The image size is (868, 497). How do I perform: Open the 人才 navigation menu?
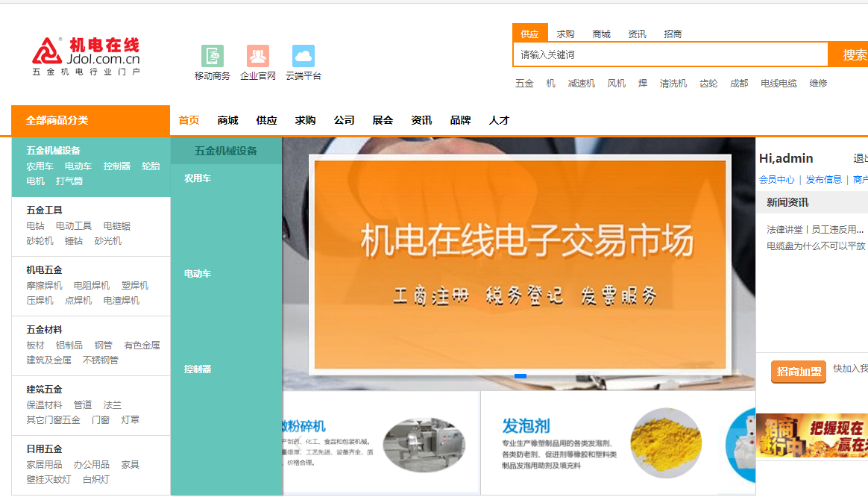tap(499, 119)
